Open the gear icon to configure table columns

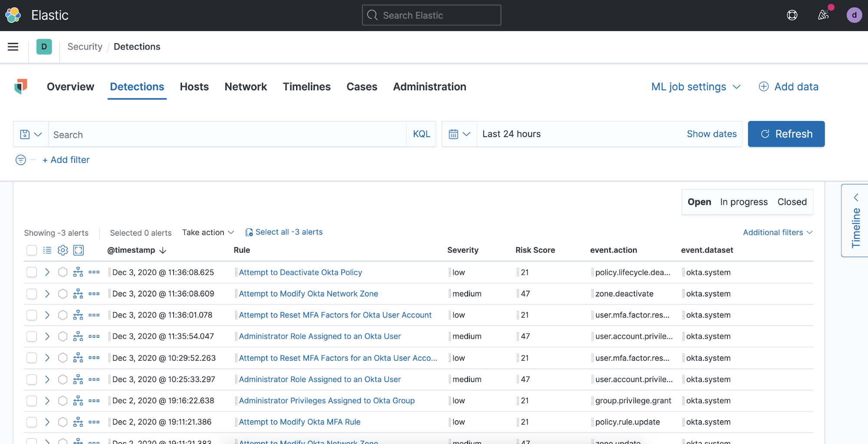tap(63, 250)
